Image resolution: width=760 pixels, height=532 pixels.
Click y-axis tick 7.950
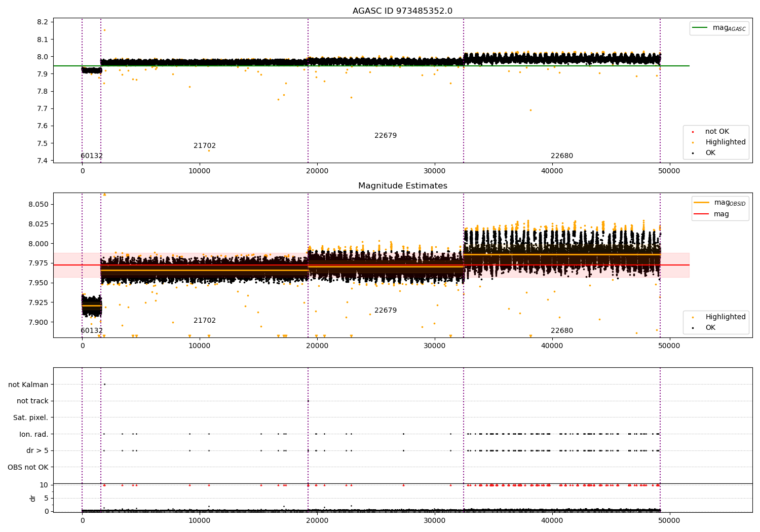39,283
